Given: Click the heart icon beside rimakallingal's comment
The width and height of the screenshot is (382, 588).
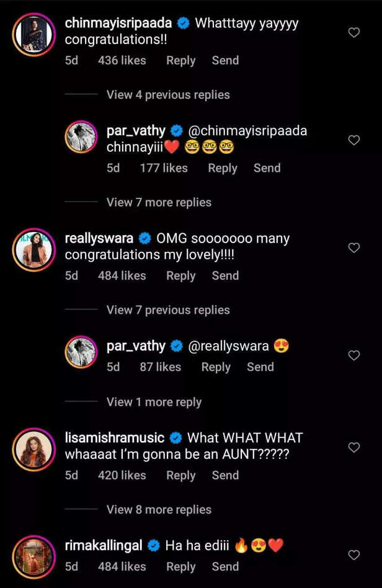Looking at the screenshot, I should pyautogui.click(x=354, y=555).
